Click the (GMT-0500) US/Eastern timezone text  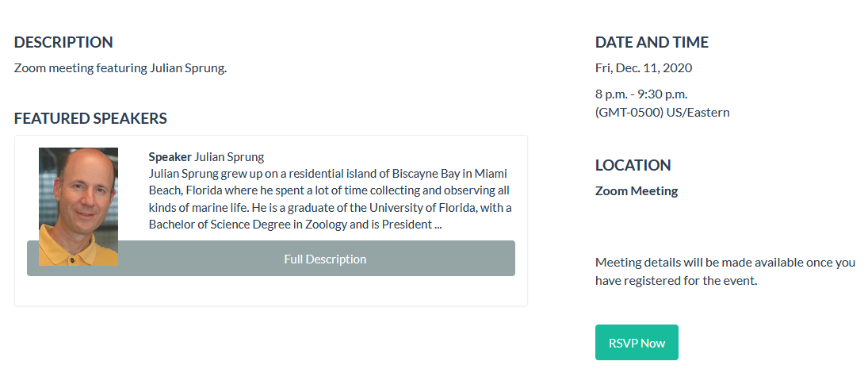click(x=662, y=112)
